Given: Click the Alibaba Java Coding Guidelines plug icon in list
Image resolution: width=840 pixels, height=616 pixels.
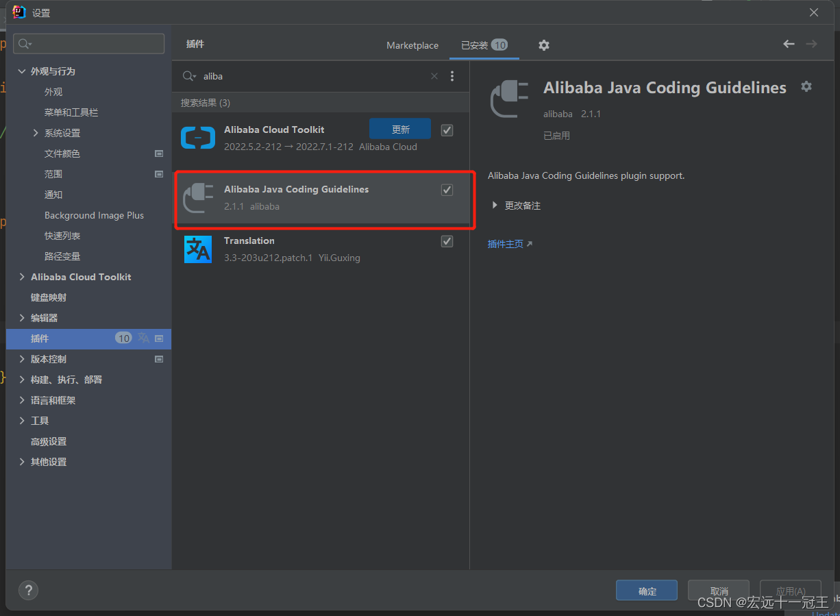Looking at the screenshot, I should (x=198, y=198).
